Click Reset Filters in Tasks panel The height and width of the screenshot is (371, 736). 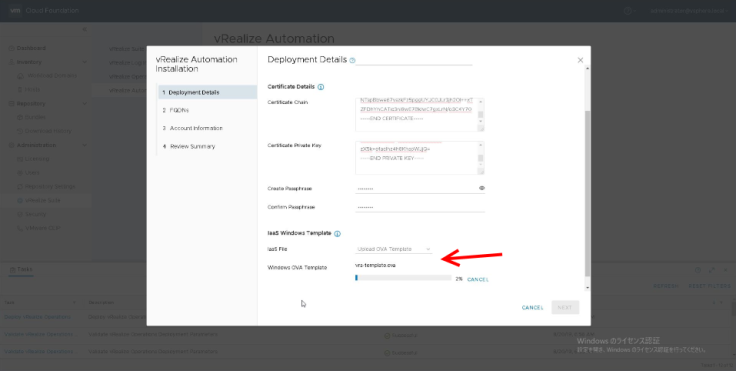coord(709,286)
